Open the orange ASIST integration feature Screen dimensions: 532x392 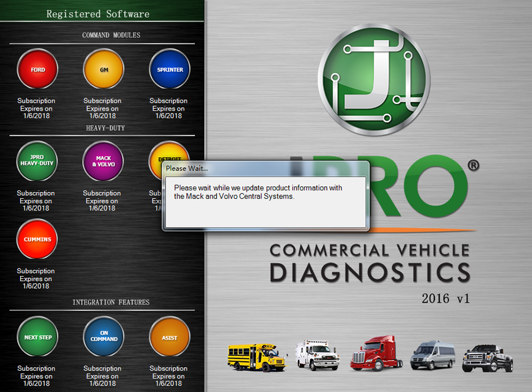pos(170,337)
